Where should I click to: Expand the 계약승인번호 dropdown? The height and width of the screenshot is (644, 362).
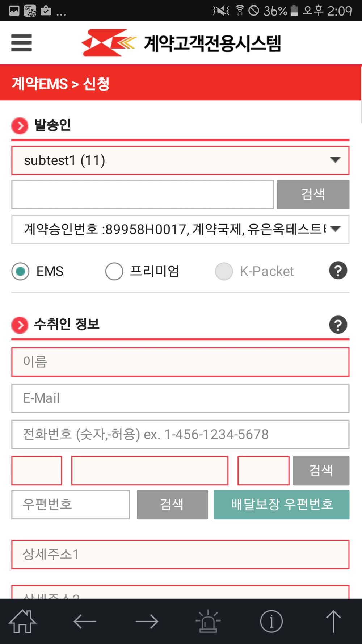click(x=180, y=229)
